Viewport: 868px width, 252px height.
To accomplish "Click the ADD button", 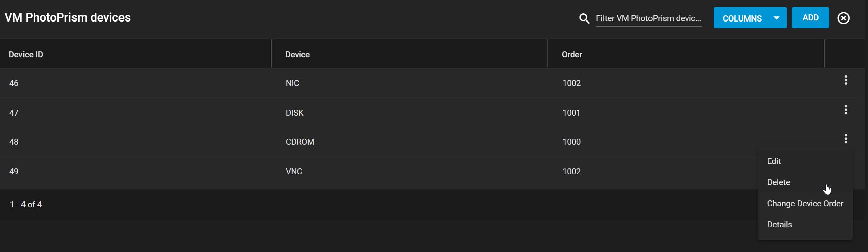I will click(810, 18).
